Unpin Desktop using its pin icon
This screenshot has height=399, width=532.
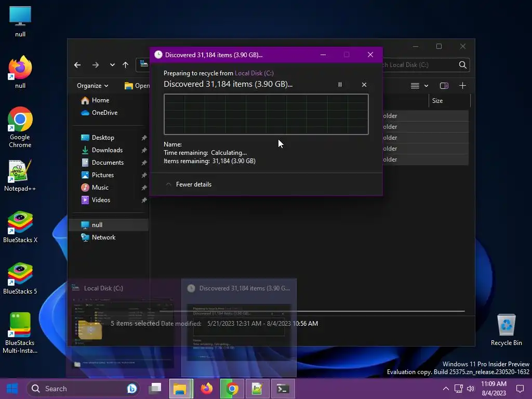pos(144,137)
